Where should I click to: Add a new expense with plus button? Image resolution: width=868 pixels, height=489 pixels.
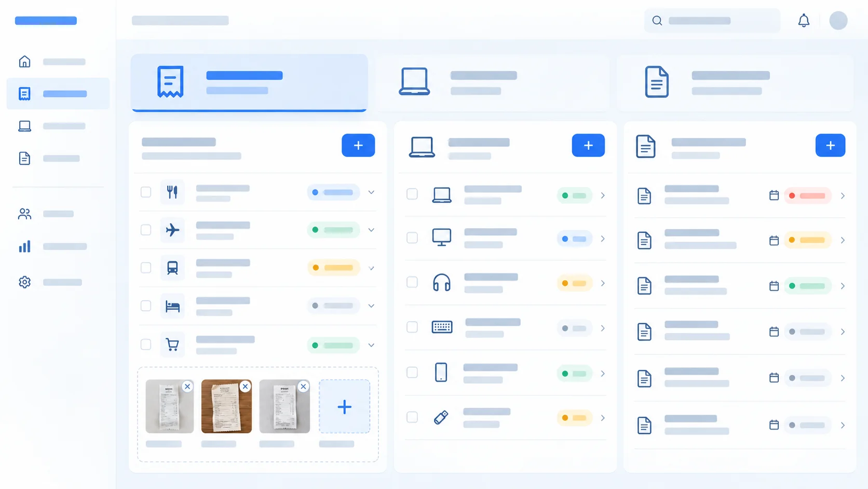[358, 146]
